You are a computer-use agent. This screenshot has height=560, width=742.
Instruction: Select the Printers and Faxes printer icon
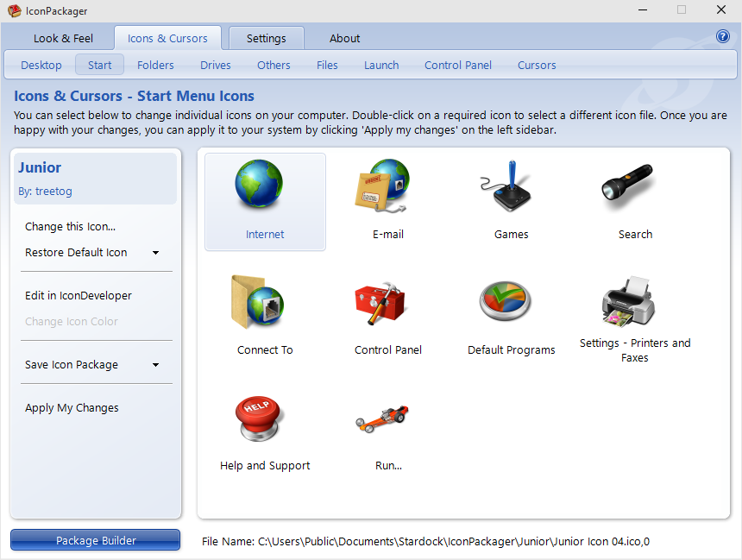click(x=628, y=301)
